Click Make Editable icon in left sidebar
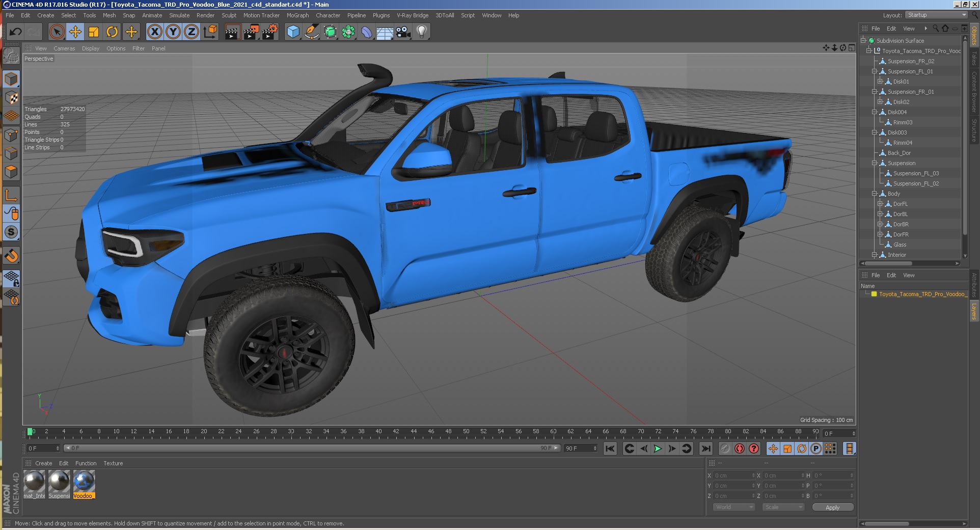Image resolution: width=980 pixels, height=530 pixels. [x=11, y=55]
